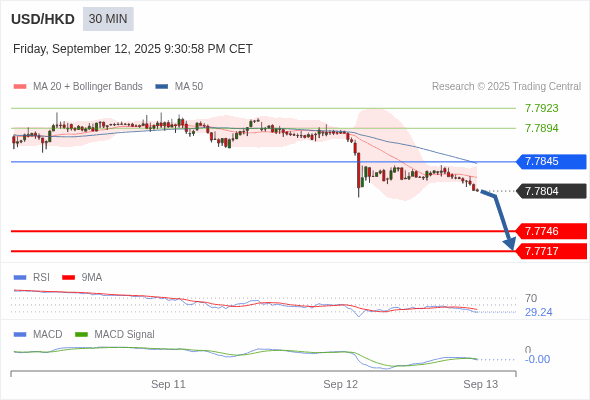This screenshot has height=400, width=590.
Task: Click the Sep 12 date axis label
Action: point(341,384)
